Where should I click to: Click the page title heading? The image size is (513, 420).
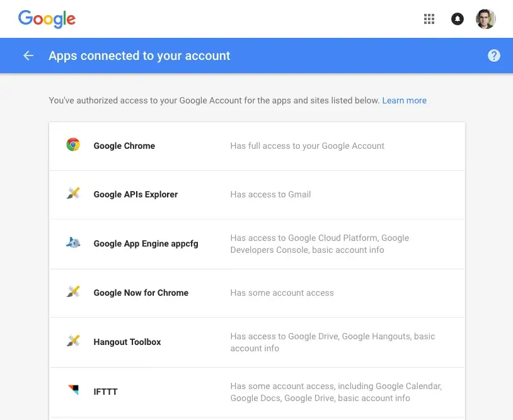139,55
